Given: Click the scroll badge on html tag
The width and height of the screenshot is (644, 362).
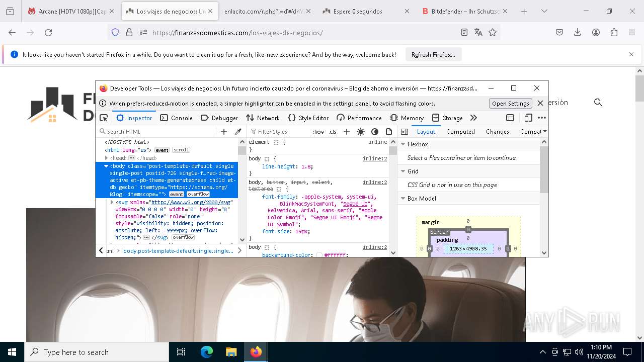Looking at the screenshot, I should (181, 150).
